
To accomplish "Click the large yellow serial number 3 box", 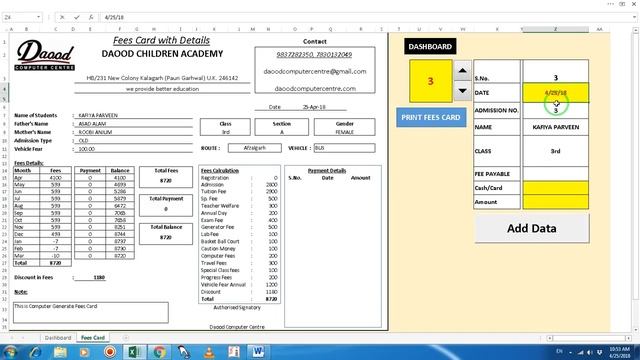I will tap(431, 81).
